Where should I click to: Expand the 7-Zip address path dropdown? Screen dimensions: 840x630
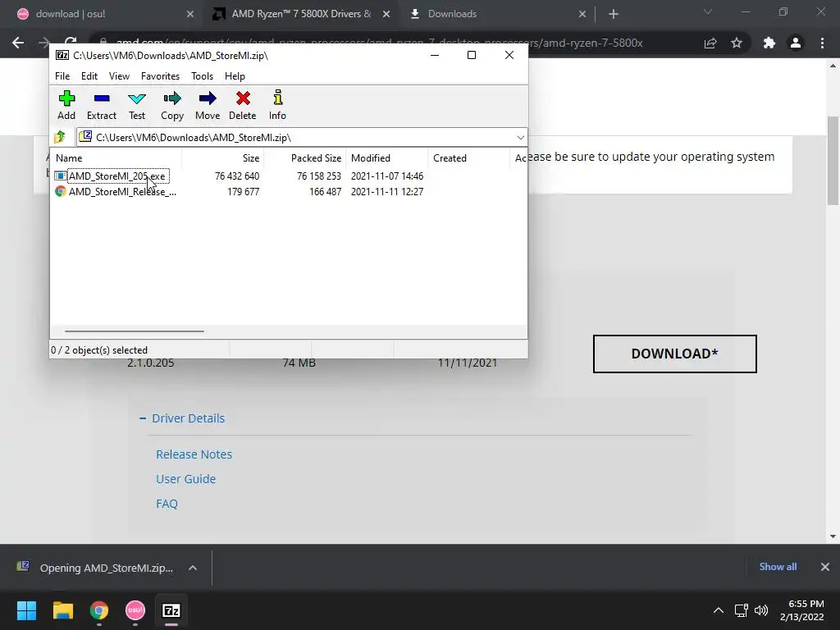click(520, 138)
